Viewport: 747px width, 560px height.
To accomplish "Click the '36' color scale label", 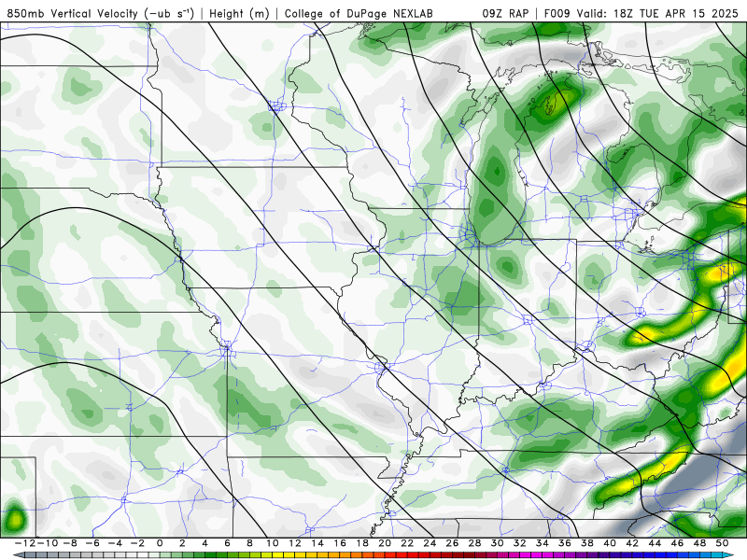I will (565, 543).
